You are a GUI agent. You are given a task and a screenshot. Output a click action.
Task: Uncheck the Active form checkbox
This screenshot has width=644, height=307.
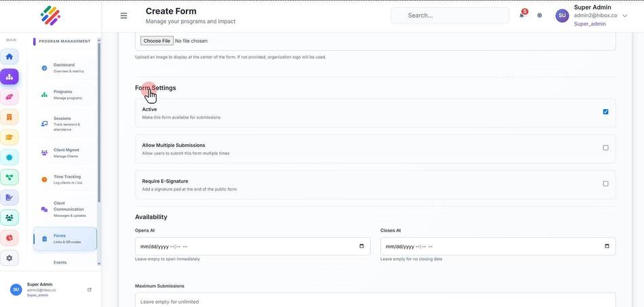point(605,112)
